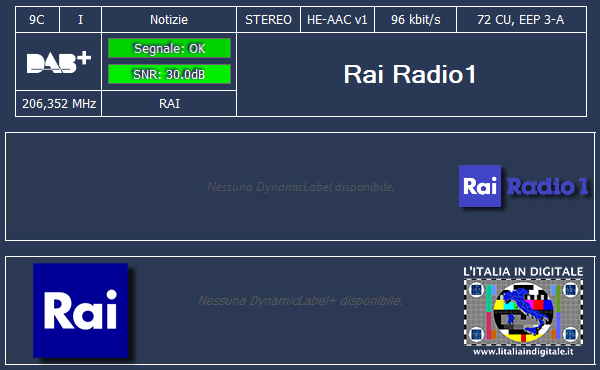Click the HE-AAC v1 codec cell

(x=337, y=20)
